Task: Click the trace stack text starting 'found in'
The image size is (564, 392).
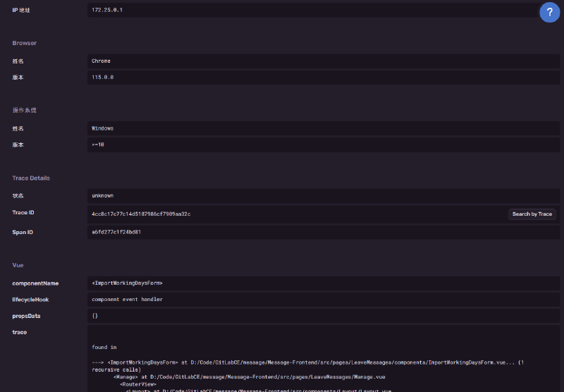Action: point(104,347)
